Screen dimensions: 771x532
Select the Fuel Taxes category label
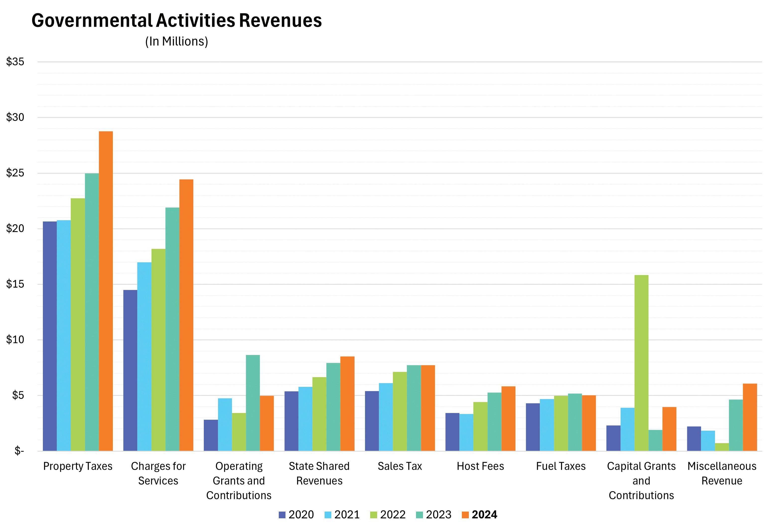coord(561,466)
